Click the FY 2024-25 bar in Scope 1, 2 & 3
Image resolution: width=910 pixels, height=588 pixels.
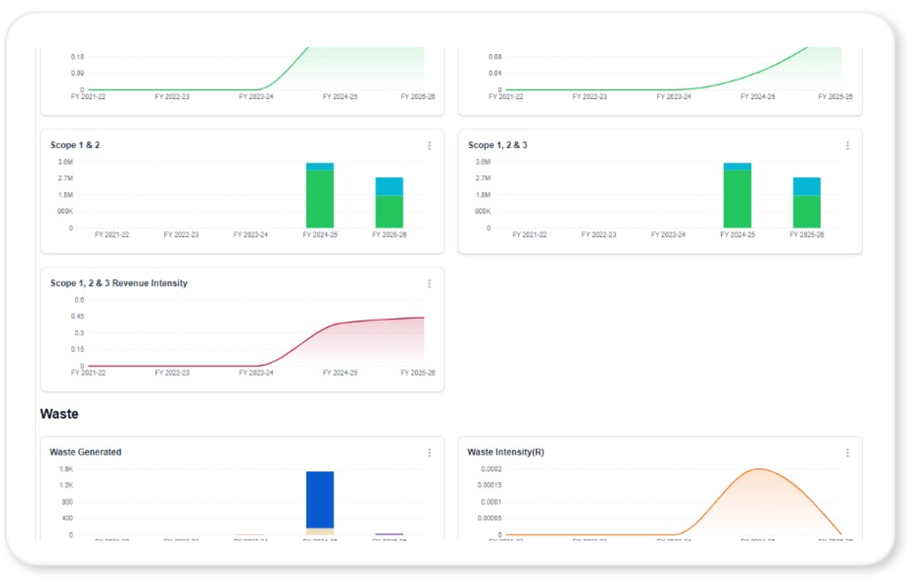pos(737,196)
